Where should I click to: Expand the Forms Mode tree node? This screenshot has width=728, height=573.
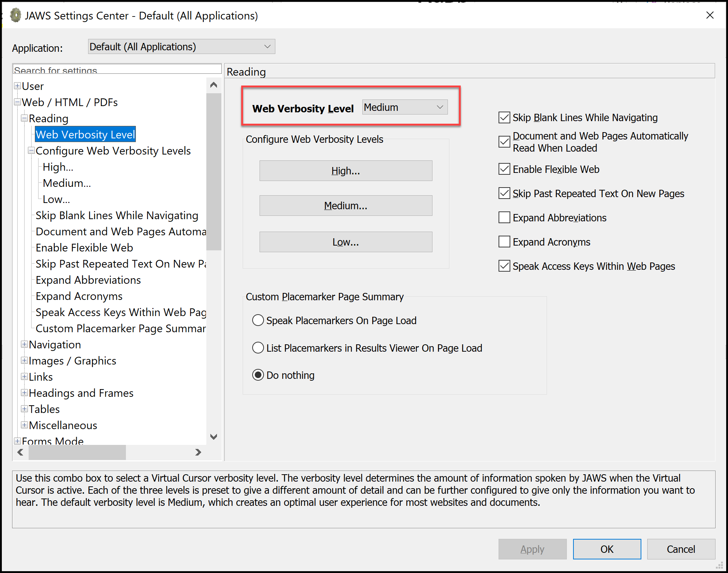(x=17, y=441)
